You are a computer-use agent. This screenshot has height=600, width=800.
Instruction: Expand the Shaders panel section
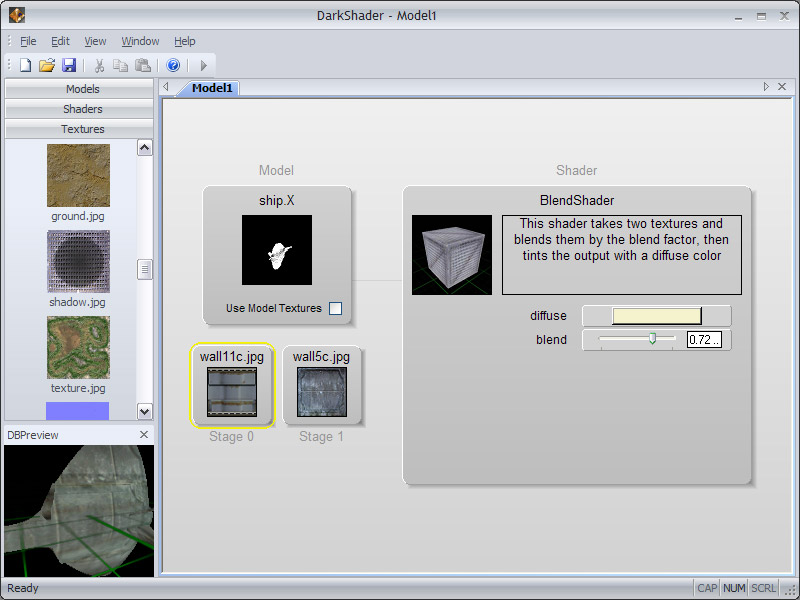point(82,109)
